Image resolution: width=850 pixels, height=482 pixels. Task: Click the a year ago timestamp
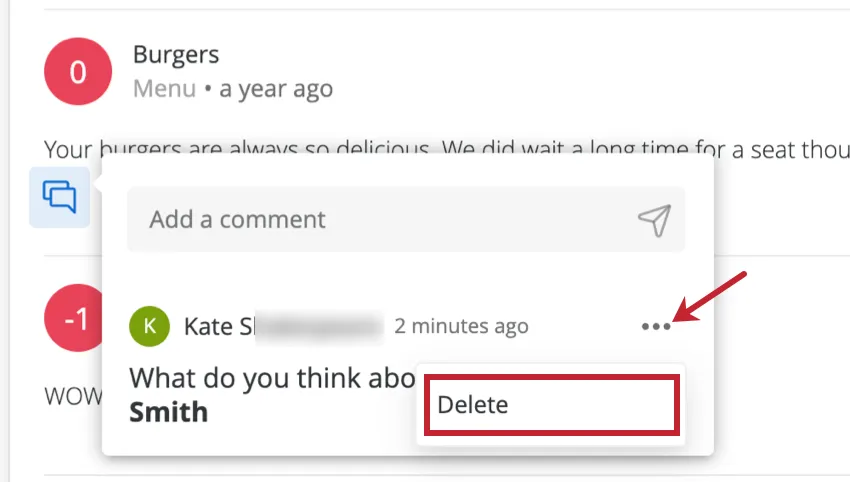pos(276,89)
